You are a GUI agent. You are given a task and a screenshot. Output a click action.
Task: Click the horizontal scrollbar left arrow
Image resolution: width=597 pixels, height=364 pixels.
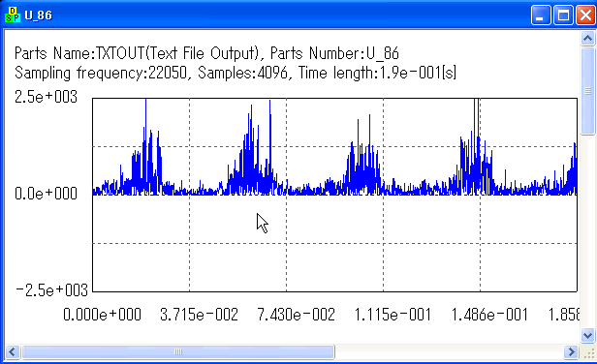pyautogui.click(x=12, y=351)
